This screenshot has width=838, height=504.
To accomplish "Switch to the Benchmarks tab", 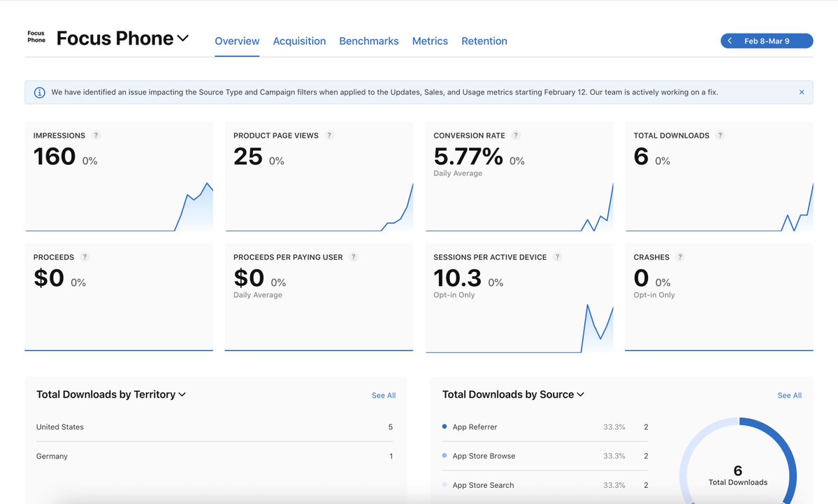I will tap(369, 41).
